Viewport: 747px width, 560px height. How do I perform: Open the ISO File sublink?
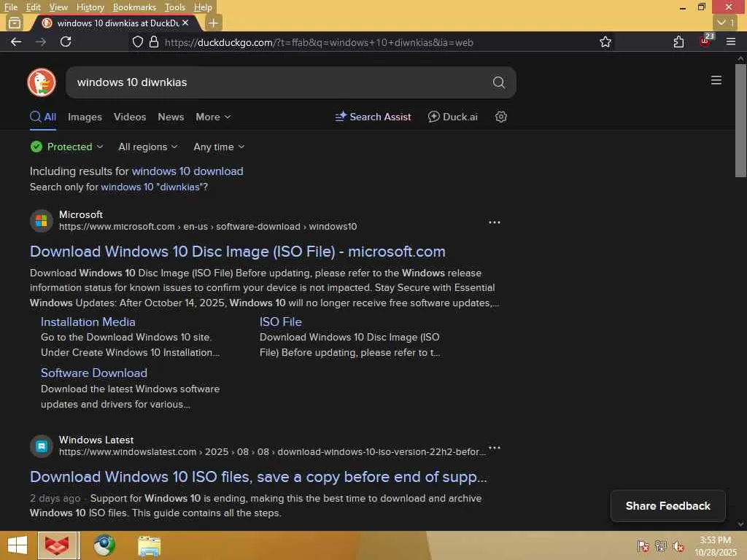[281, 322]
